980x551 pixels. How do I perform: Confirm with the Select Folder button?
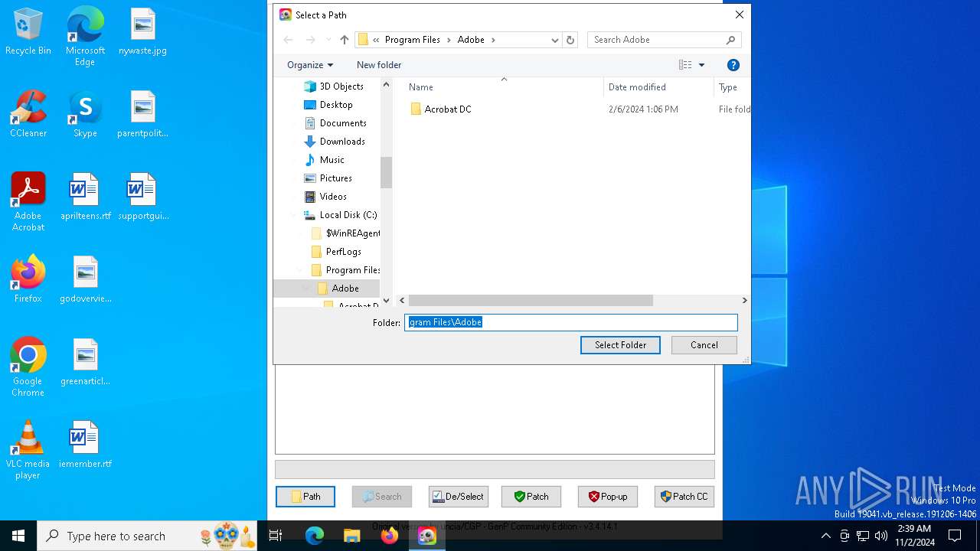click(x=620, y=345)
